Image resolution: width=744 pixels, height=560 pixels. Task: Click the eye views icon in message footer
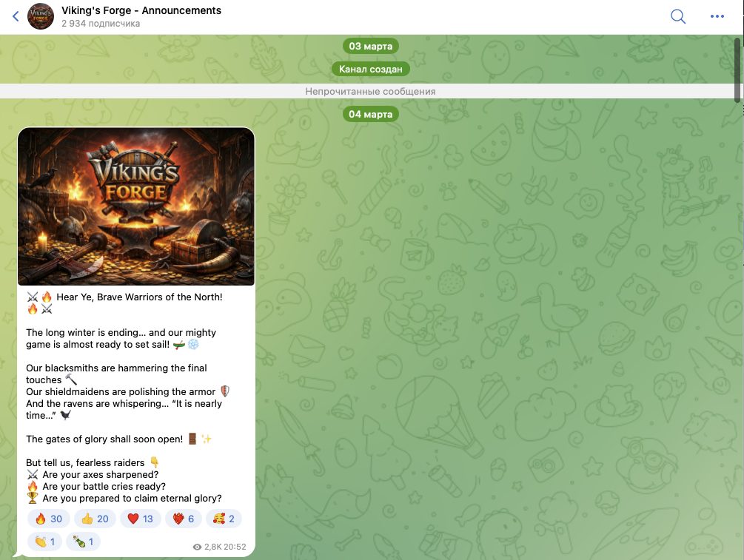[x=198, y=547]
